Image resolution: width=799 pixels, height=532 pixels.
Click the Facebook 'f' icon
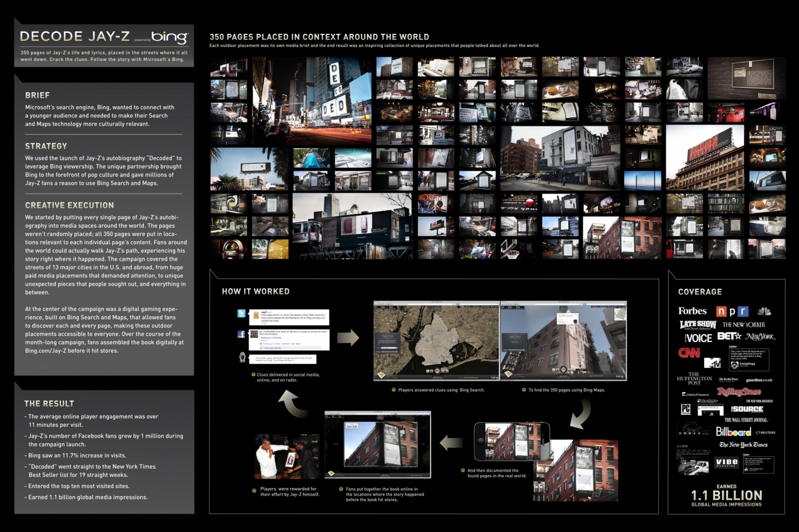click(242, 334)
